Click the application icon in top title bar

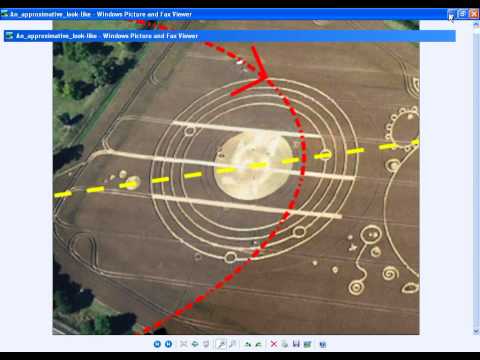coord(4,14)
